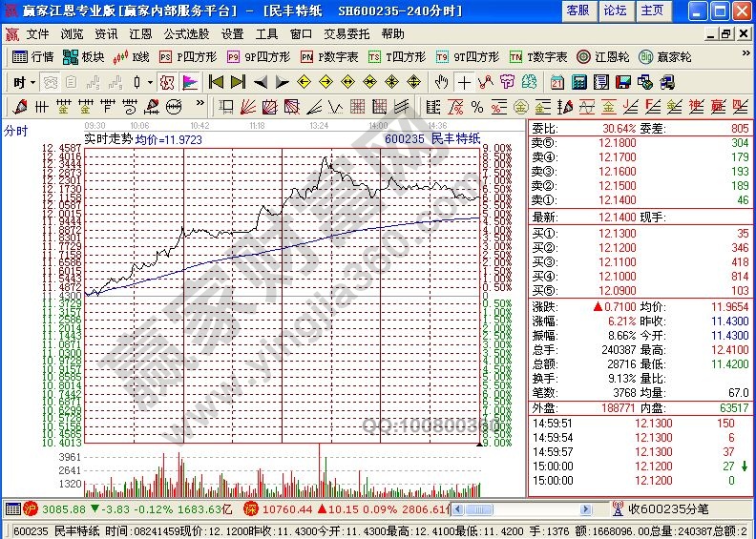
Task: Switch to K线 candlestick chart
Action: (132, 57)
